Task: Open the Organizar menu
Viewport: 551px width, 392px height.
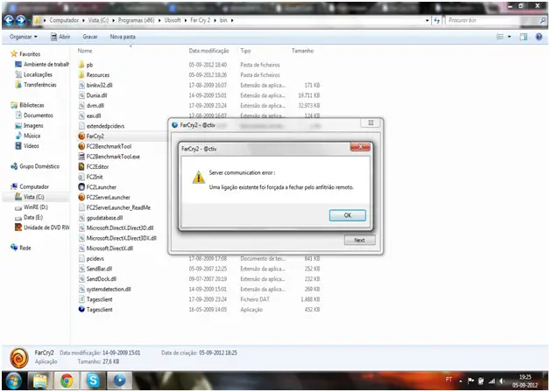Action: (x=23, y=37)
